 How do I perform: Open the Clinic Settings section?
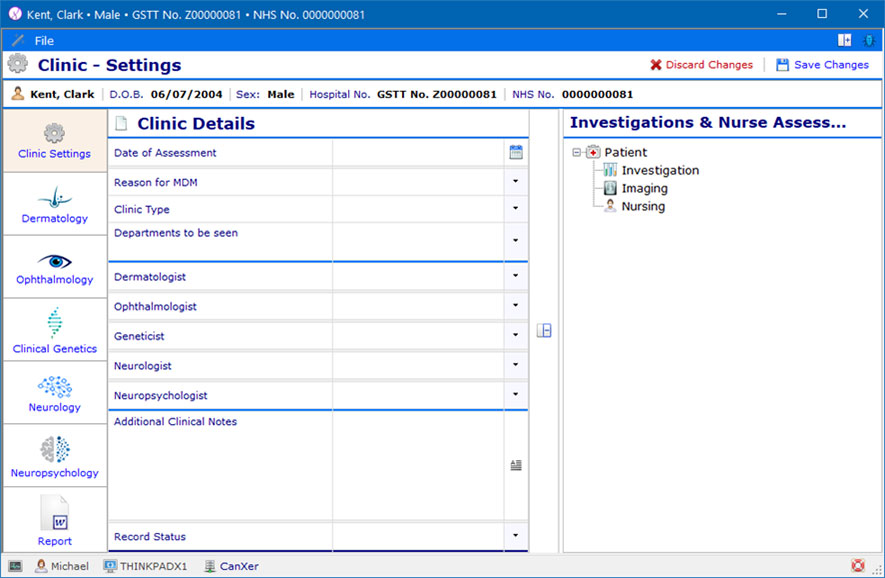click(x=55, y=141)
